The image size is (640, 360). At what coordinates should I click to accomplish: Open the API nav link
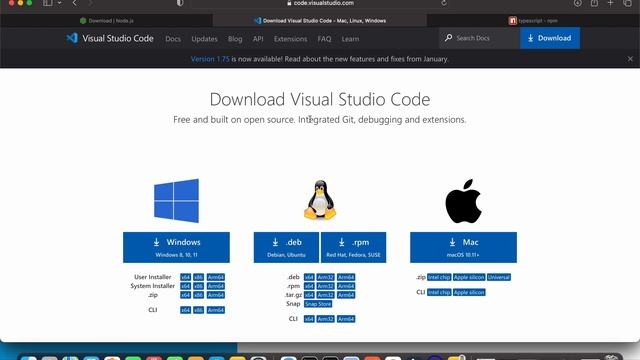258,39
